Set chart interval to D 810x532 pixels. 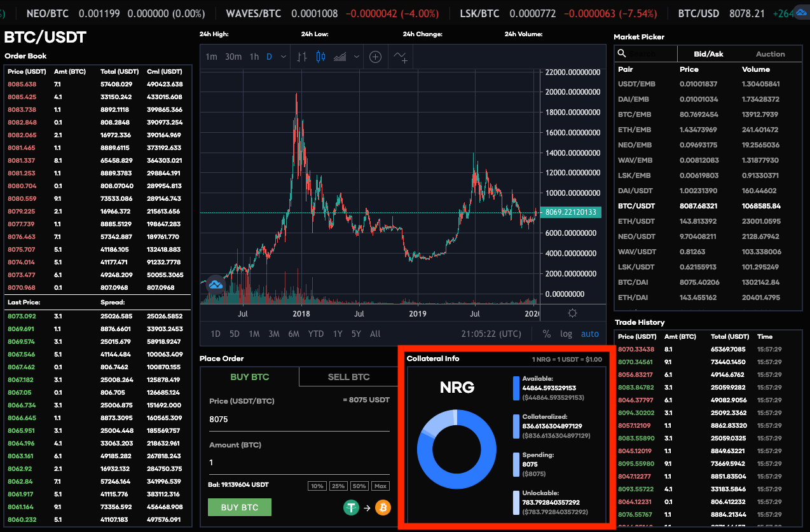coord(269,57)
